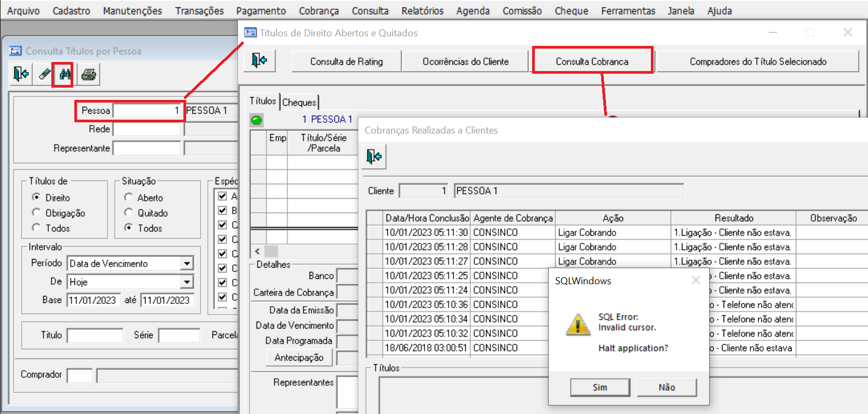Select the Aberto situation radio button
This screenshot has height=414, width=868.
click(x=128, y=197)
